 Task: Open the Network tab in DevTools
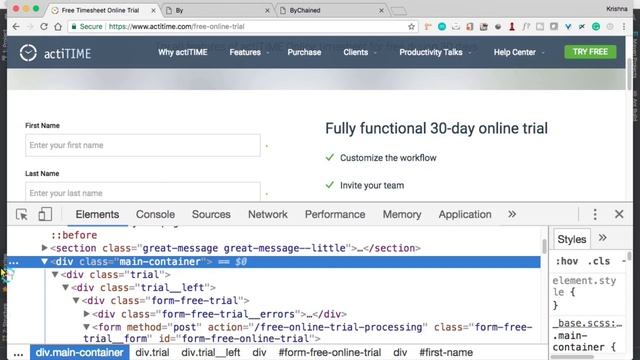[x=268, y=214]
